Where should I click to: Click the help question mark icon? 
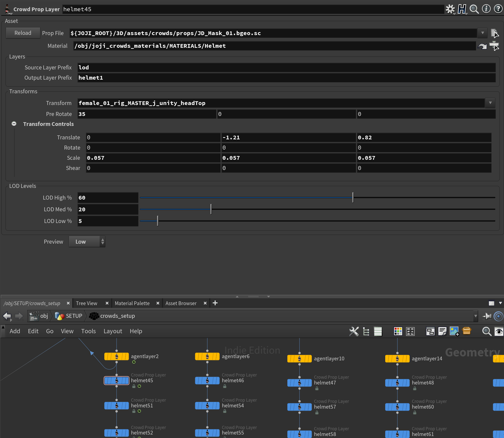point(498,9)
